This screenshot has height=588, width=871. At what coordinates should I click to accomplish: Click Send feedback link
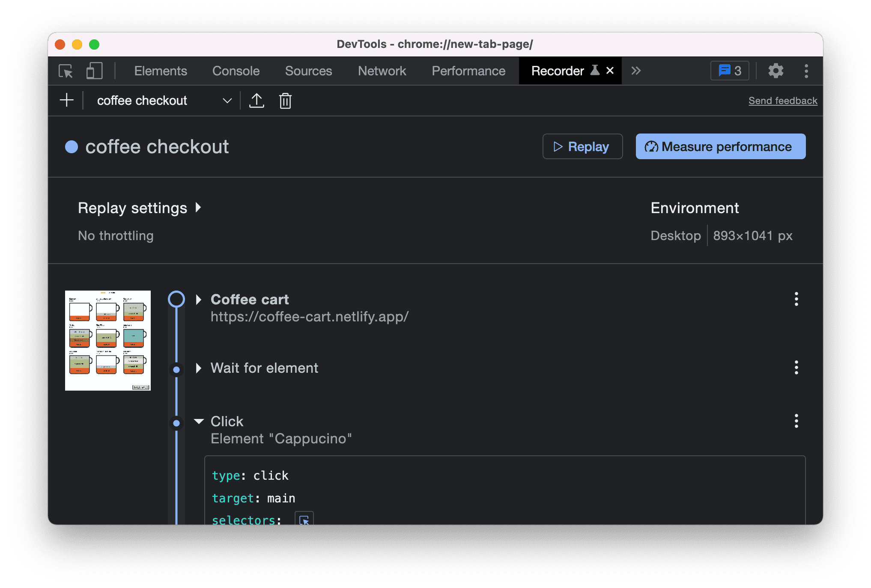pos(783,101)
